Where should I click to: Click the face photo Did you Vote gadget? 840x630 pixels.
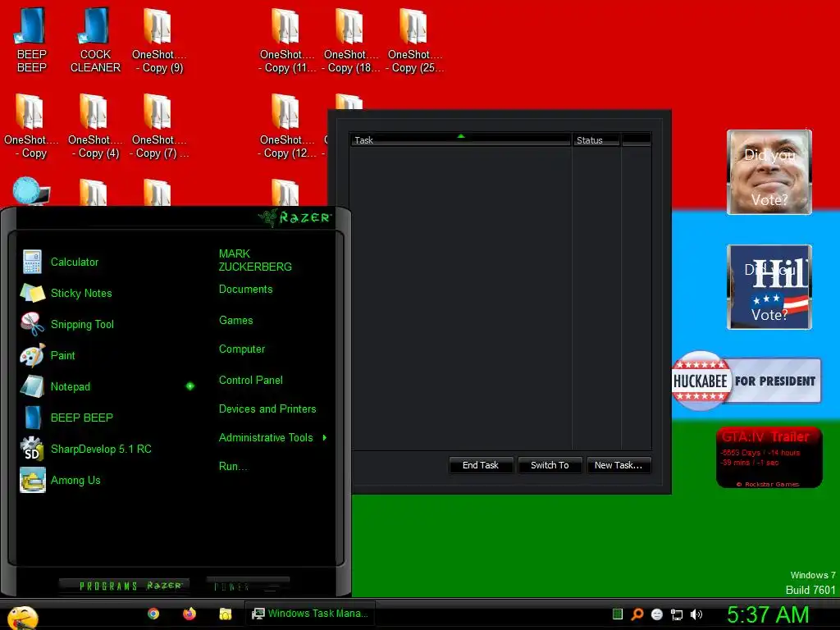click(x=769, y=172)
